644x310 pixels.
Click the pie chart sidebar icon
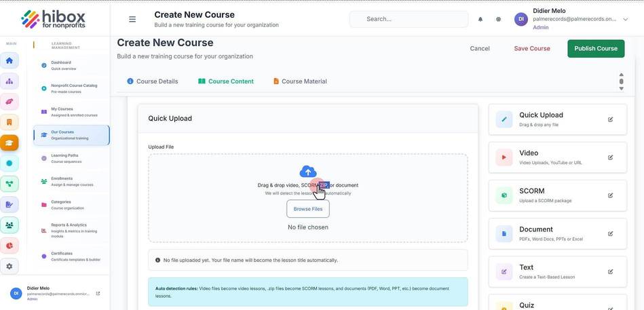[10, 246]
